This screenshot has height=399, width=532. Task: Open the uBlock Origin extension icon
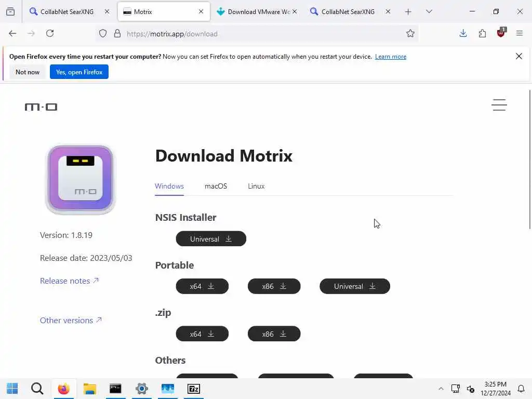501,33
